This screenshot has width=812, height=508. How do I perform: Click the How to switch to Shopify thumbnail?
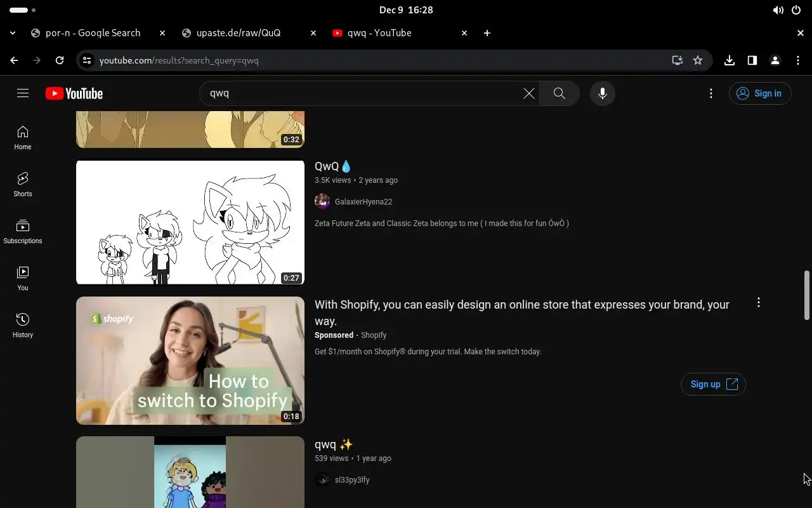(190, 361)
